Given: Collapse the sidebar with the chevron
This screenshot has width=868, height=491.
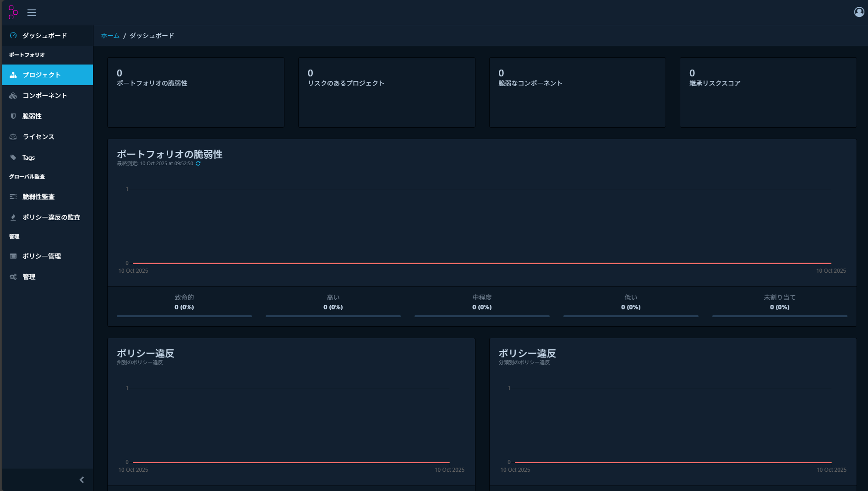Looking at the screenshot, I should 82,480.
